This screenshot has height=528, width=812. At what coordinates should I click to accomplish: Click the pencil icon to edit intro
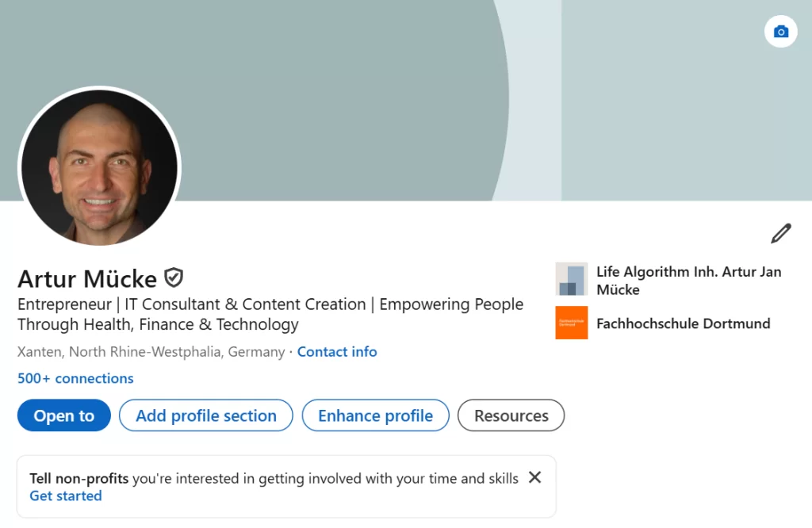[x=781, y=234]
